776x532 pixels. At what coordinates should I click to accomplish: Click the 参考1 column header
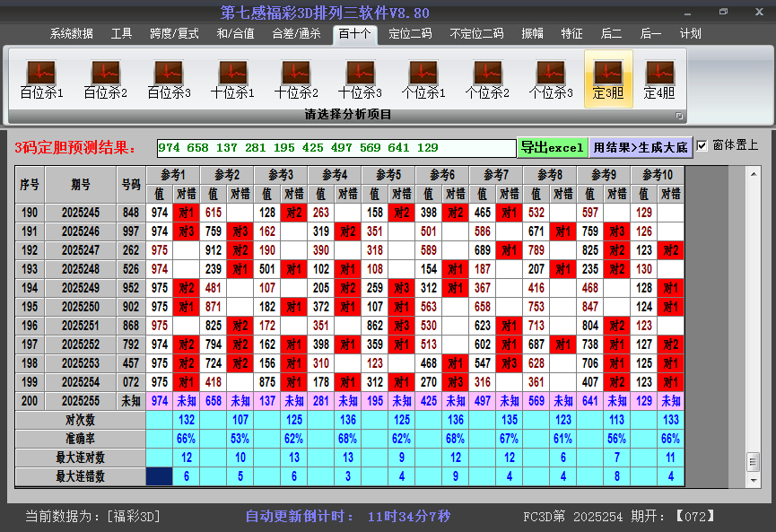coord(173,174)
